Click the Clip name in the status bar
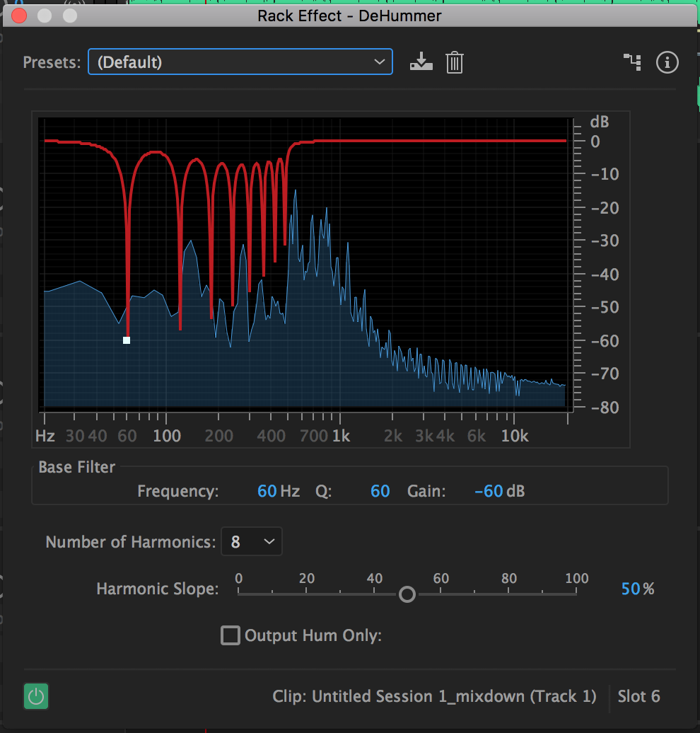This screenshot has height=733, width=700. [434, 696]
